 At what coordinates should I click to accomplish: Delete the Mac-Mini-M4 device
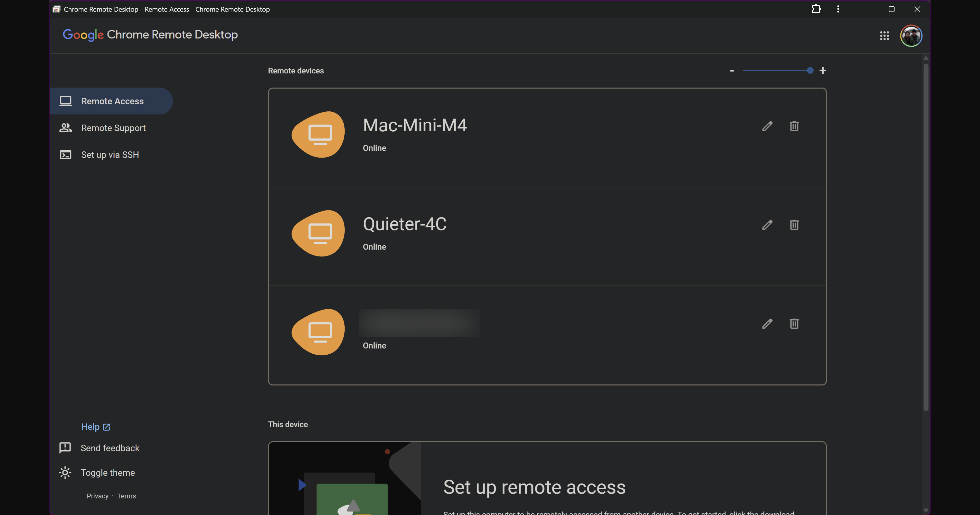[794, 126]
